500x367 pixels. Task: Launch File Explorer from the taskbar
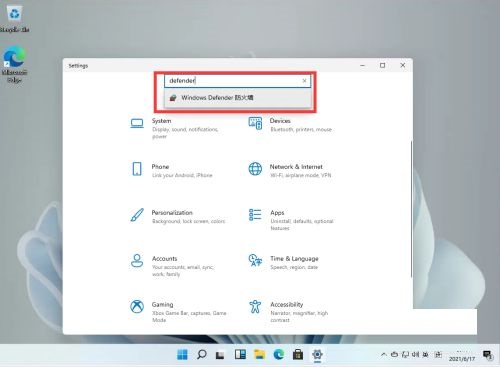(x=259, y=355)
